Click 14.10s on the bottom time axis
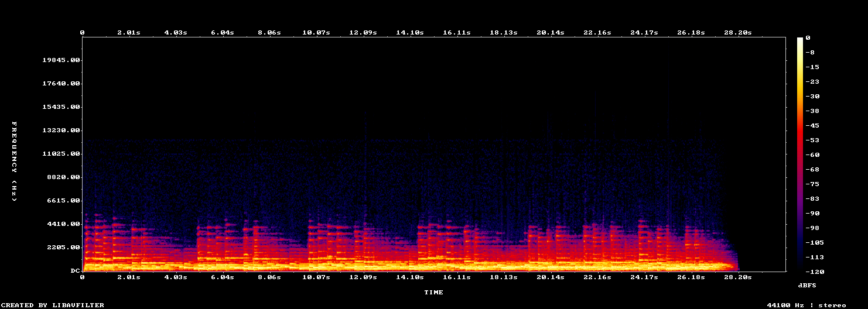Image resolution: width=868 pixels, height=309 pixels. (x=410, y=277)
